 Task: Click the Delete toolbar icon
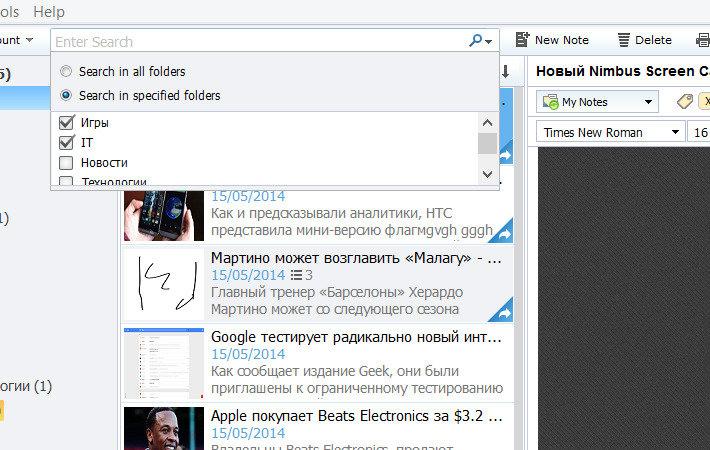coord(624,40)
